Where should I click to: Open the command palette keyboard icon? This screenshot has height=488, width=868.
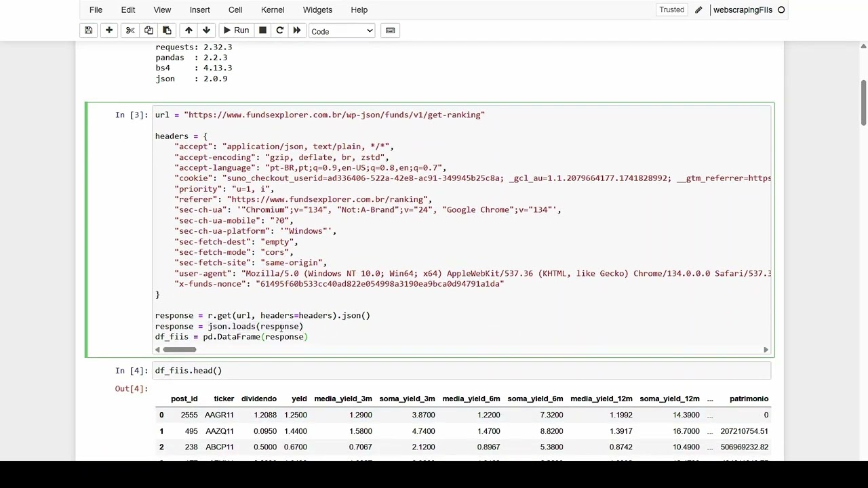390,30
